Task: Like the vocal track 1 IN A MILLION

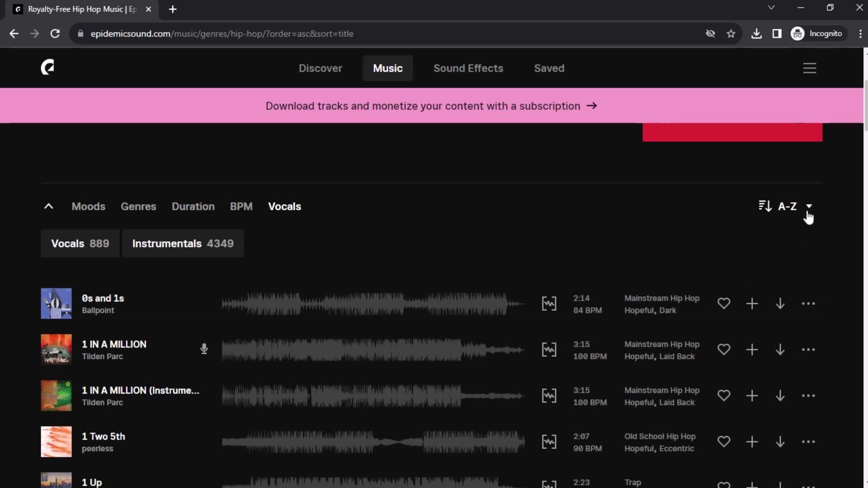Action: (724, 350)
